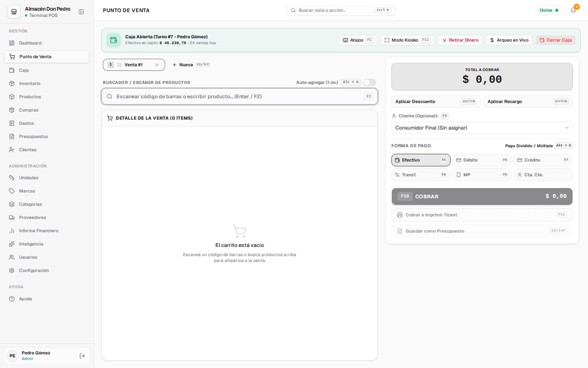Collapse the sidebar with the panel icon
Screen dimensions: 588x368
pyautogui.click(x=81, y=12)
